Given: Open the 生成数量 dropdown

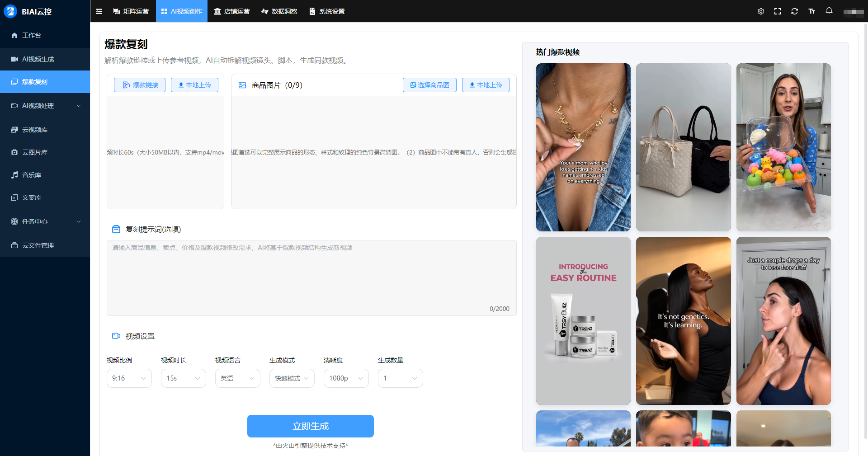Looking at the screenshot, I should (401, 378).
